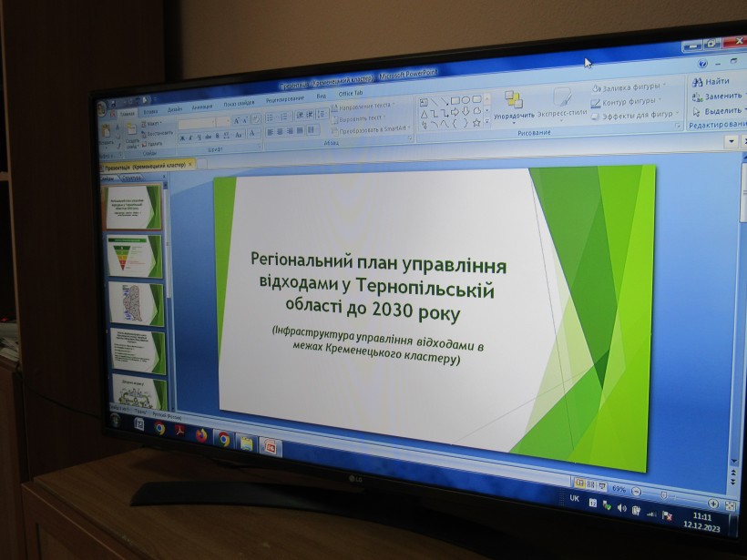747x560 pixels.
Task: Click the Заменить button
Action: tap(717, 97)
